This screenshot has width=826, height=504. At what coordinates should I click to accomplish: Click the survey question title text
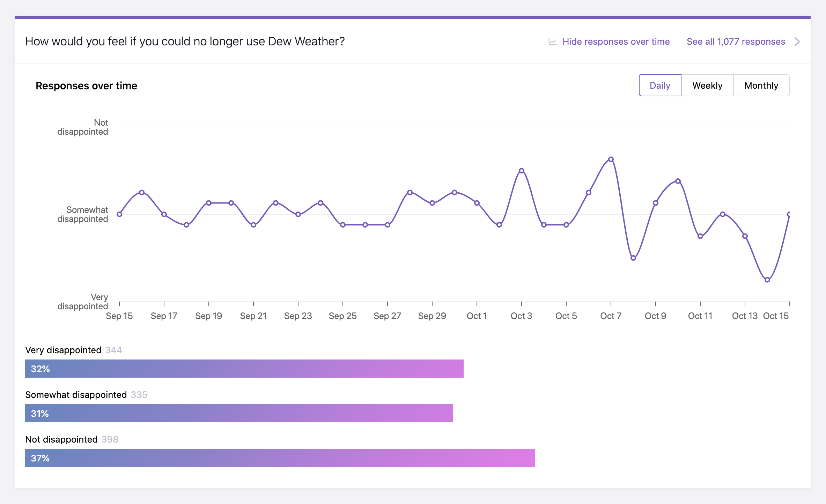[x=185, y=42]
